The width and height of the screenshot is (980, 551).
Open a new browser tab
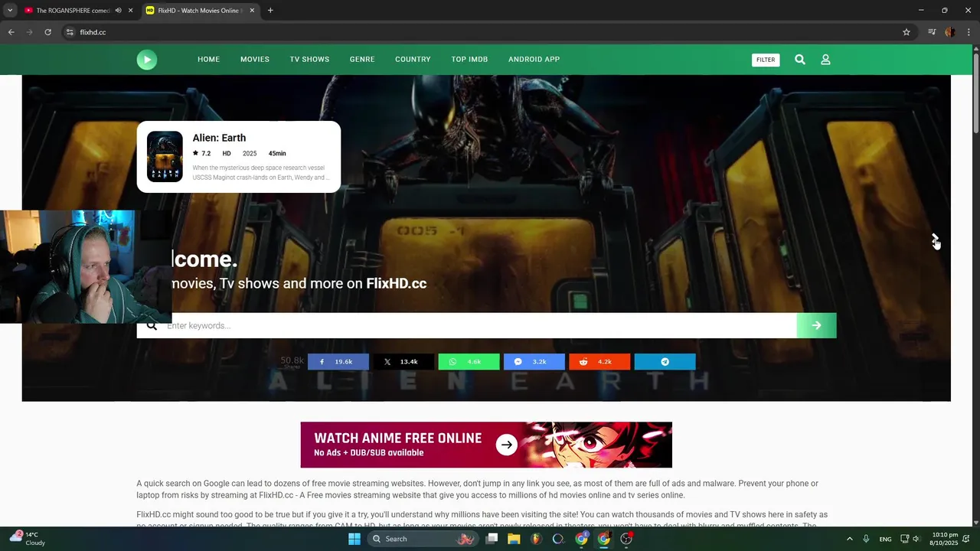coord(270,11)
